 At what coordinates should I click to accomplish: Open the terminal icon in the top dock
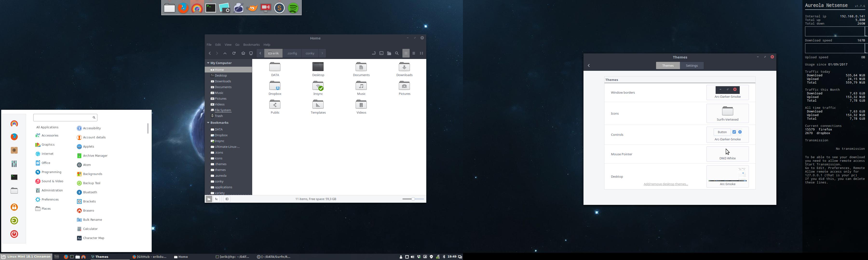click(x=211, y=8)
